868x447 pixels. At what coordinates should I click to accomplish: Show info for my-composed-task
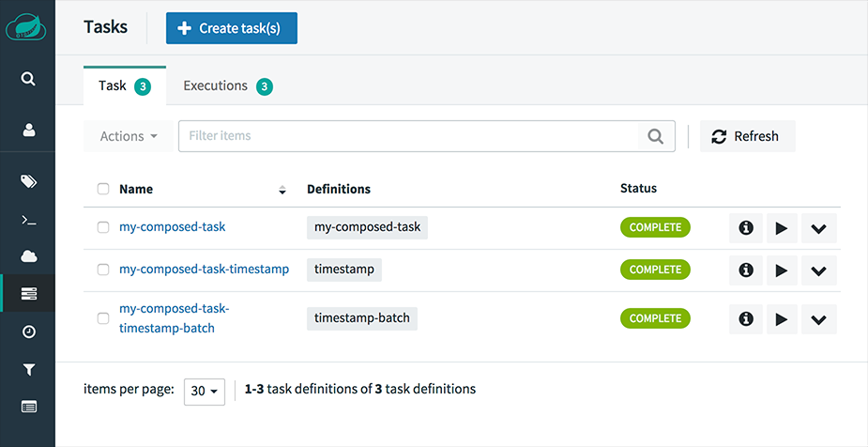(x=746, y=227)
